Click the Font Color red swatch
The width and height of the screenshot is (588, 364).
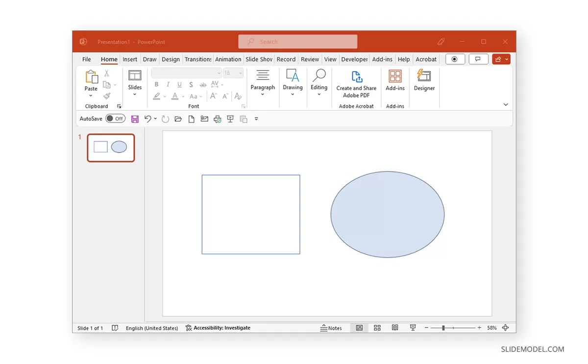[x=175, y=96]
